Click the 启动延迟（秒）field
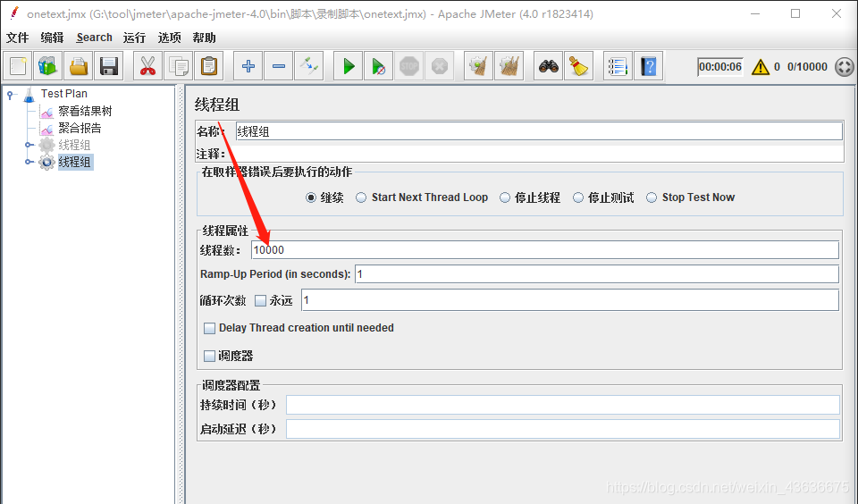The width and height of the screenshot is (858, 504). (x=563, y=429)
